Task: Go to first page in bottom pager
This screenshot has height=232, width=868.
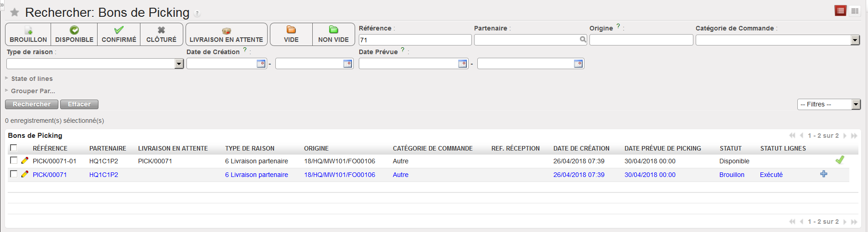Action: 792,222
